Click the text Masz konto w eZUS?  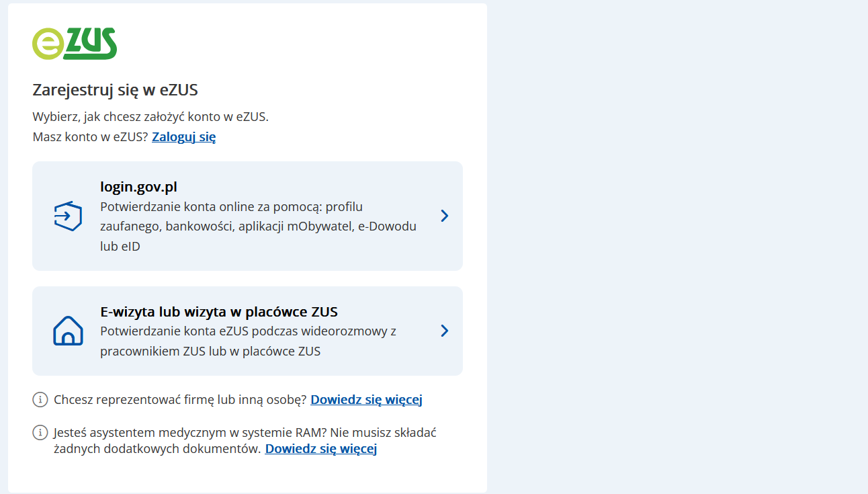coord(90,137)
